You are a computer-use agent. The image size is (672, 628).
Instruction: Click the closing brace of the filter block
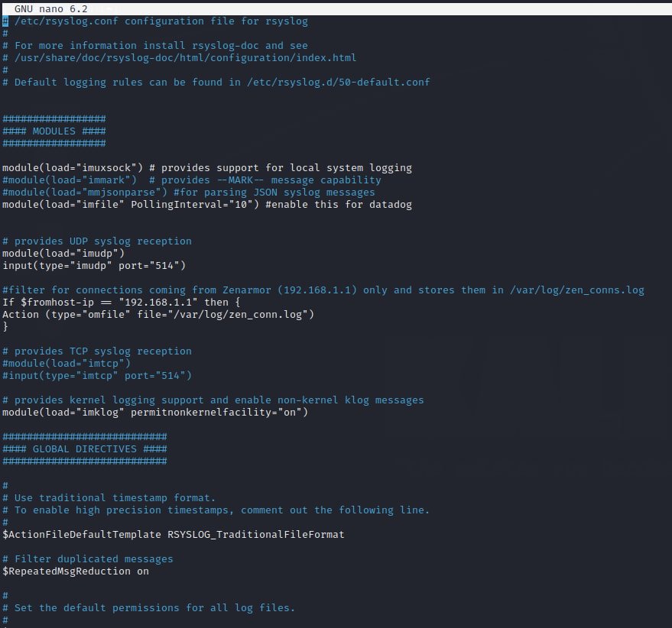coord(5,326)
